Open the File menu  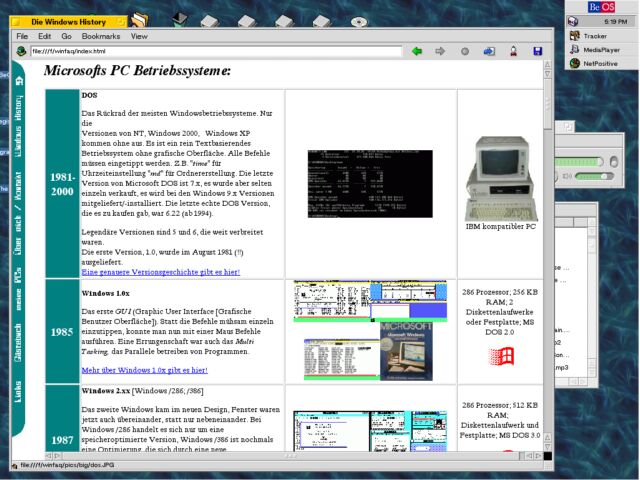(22, 36)
